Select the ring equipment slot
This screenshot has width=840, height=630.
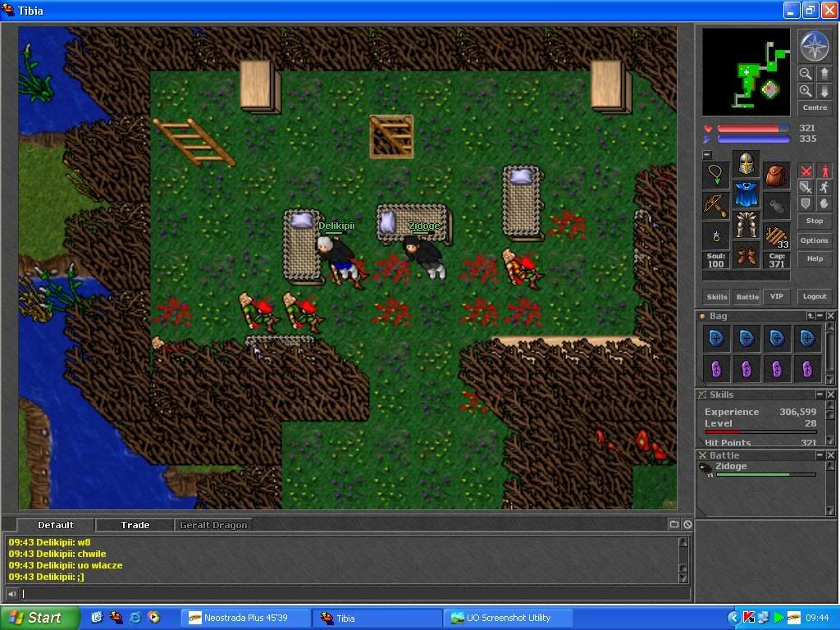tap(715, 235)
